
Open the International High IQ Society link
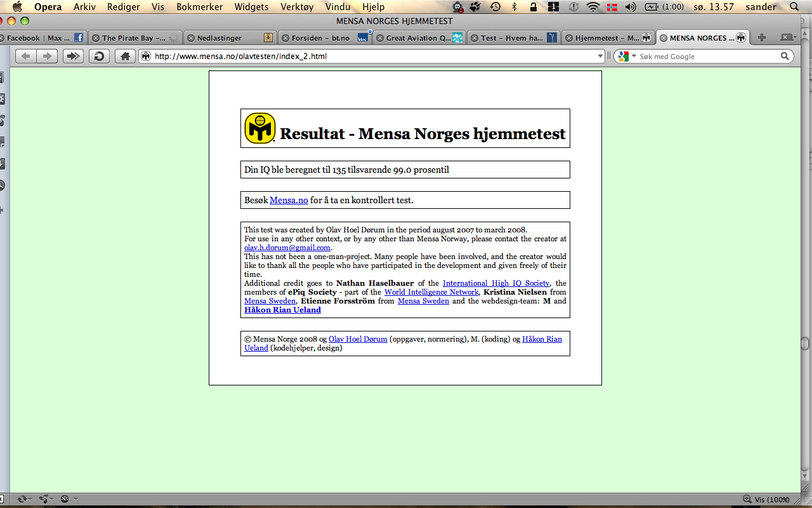[x=496, y=283]
